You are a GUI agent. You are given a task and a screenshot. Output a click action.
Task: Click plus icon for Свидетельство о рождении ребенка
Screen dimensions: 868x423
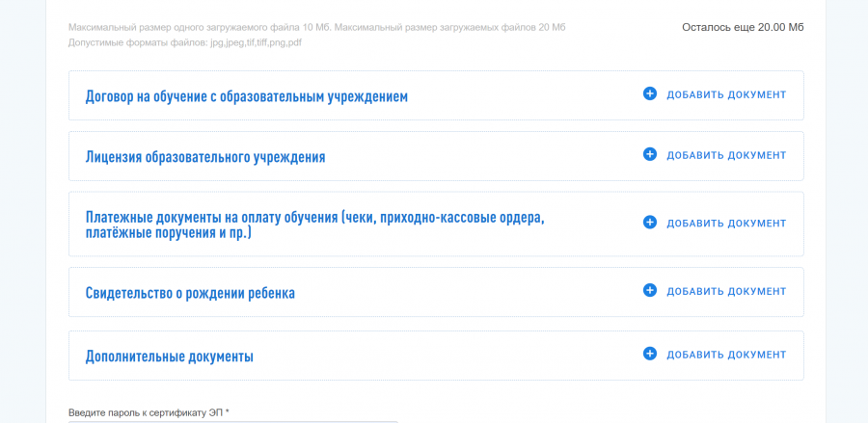point(649,291)
